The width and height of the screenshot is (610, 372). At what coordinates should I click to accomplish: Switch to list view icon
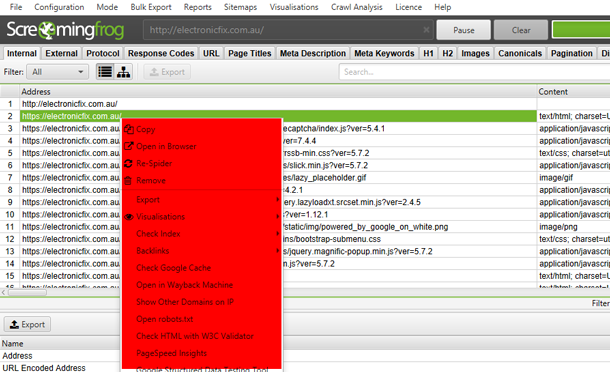[105, 72]
